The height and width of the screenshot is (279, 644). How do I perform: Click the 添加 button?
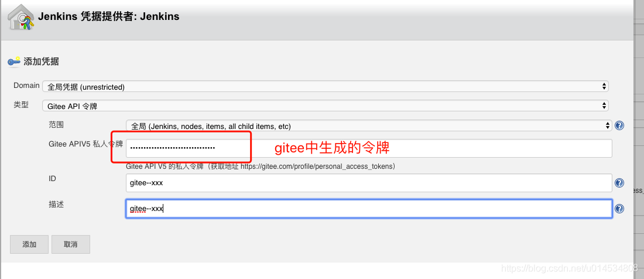click(x=29, y=244)
